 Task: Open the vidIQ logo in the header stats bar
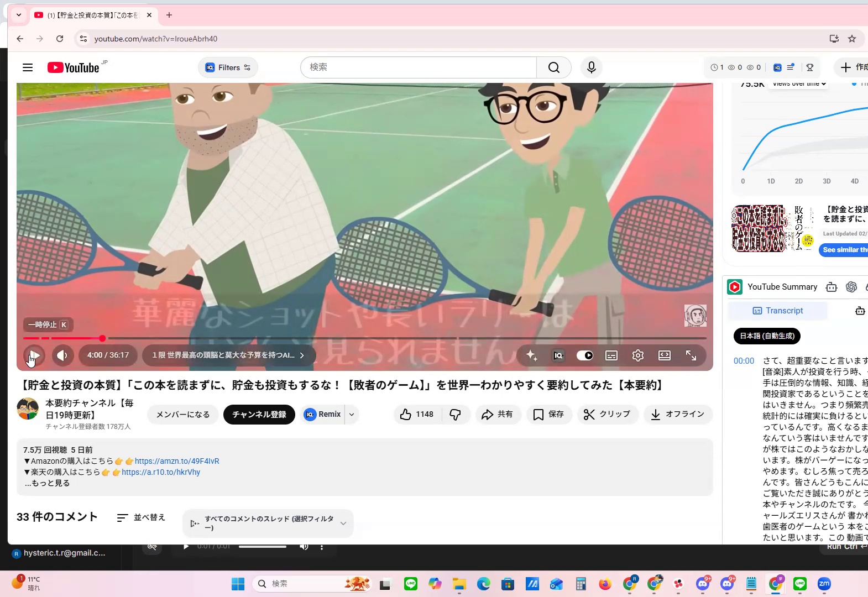tap(777, 67)
